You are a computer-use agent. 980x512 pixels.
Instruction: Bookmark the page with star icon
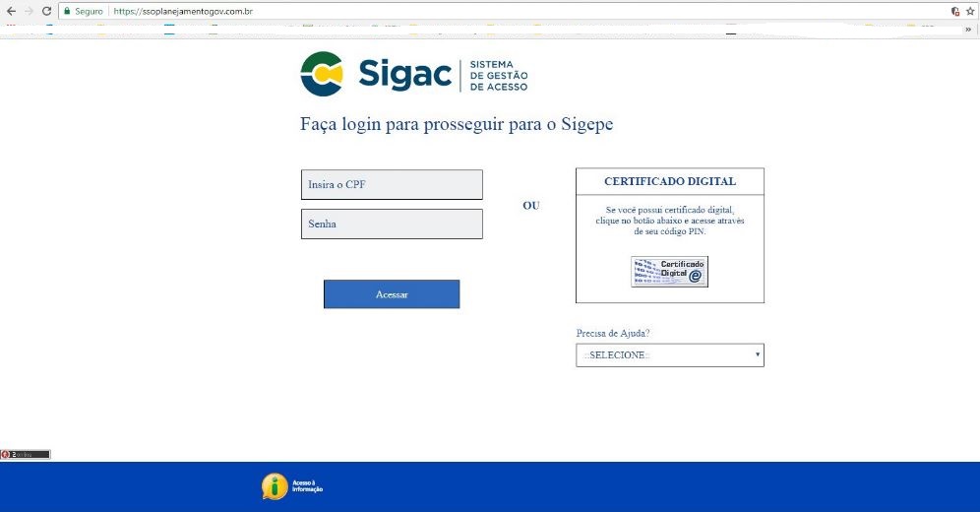tap(970, 11)
